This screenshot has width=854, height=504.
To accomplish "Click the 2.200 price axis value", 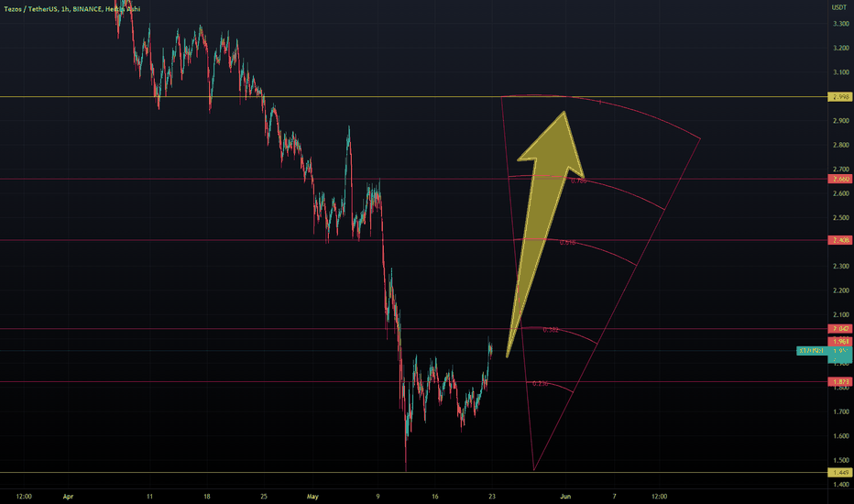I will (x=841, y=290).
